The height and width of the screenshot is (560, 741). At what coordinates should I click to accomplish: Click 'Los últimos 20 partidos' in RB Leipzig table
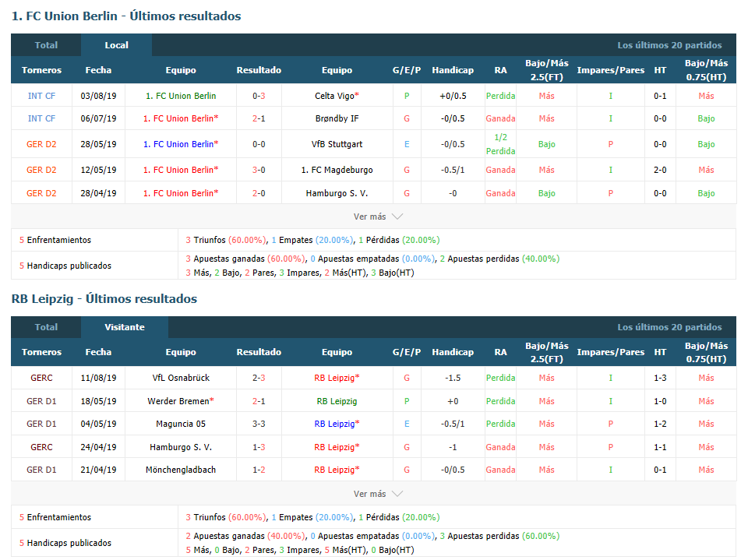pos(669,327)
